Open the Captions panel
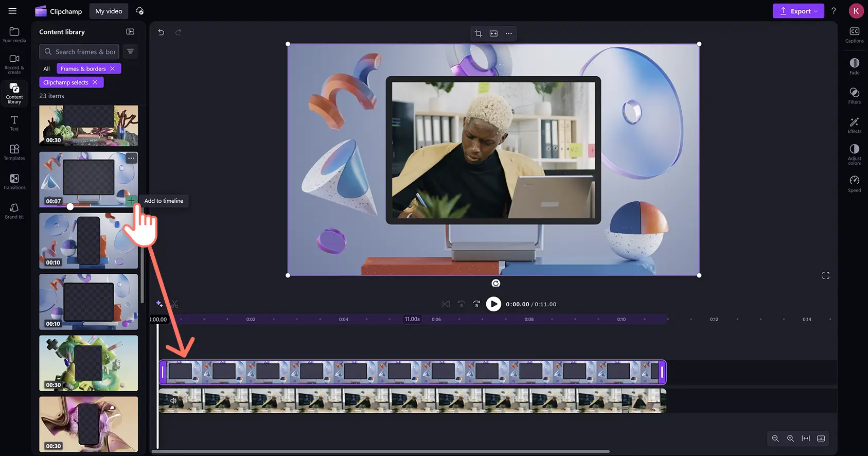The image size is (868, 456). [x=854, y=35]
